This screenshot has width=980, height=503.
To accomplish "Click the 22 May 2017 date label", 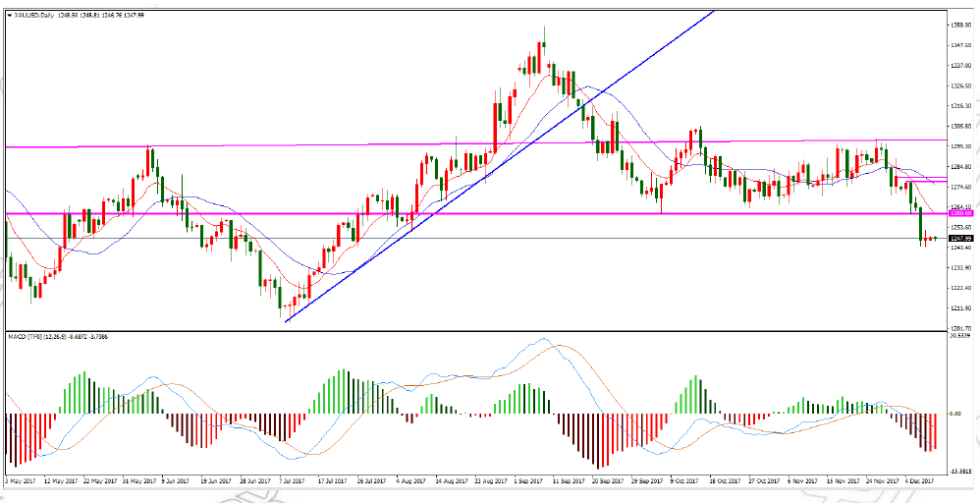I will (x=100, y=481).
